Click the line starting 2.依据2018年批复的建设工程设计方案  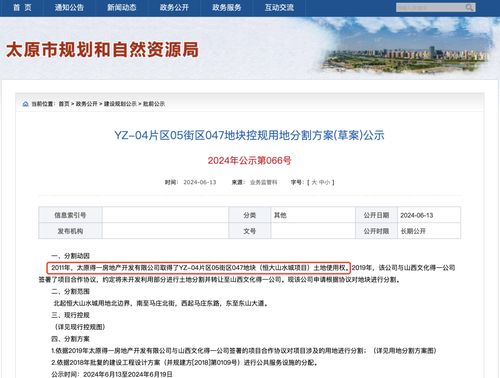click(184, 362)
